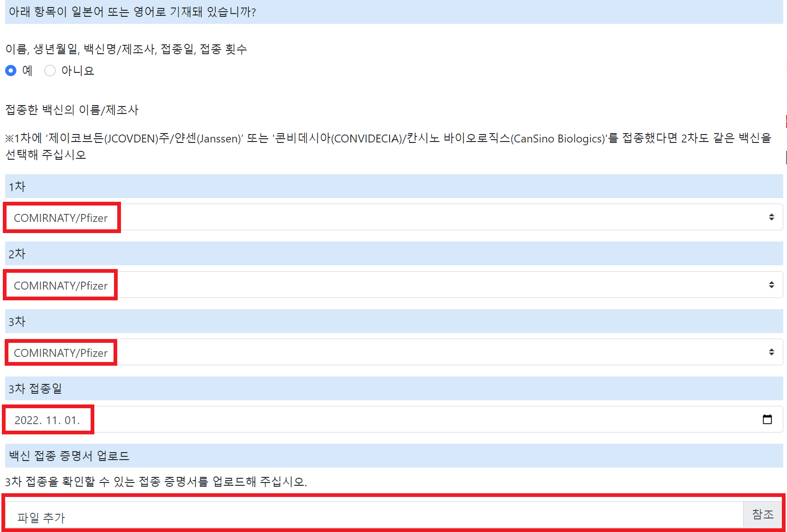Click the '2차' section header
The width and height of the screenshot is (787, 532).
[394, 254]
